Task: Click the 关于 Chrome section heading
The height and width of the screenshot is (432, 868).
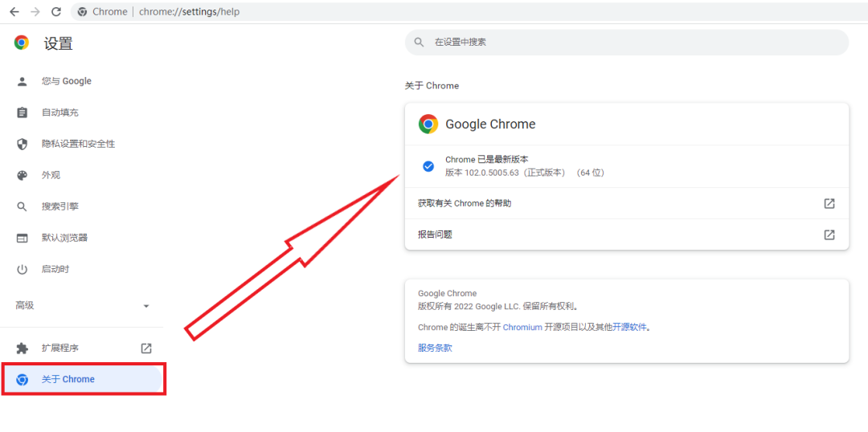Action: coord(432,86)
